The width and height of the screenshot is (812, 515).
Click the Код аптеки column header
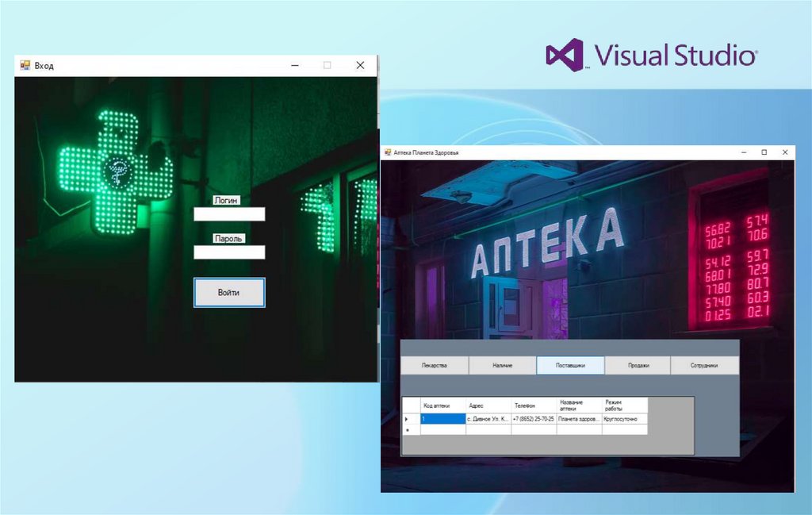[443, 405]
